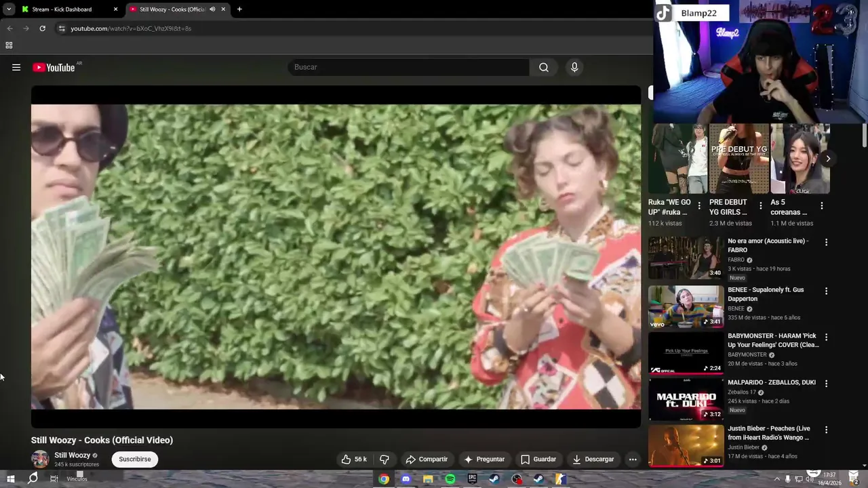Share the video via Compartir

click(427, 459)
